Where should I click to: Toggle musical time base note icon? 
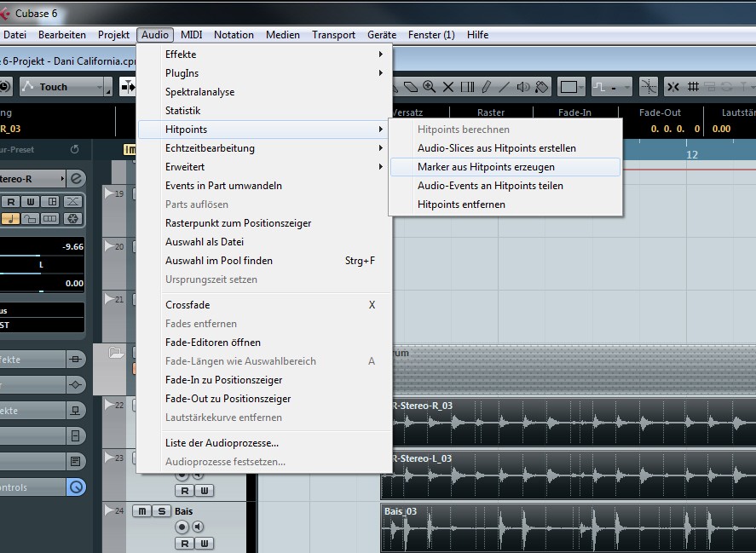click(x=10, y=219)
